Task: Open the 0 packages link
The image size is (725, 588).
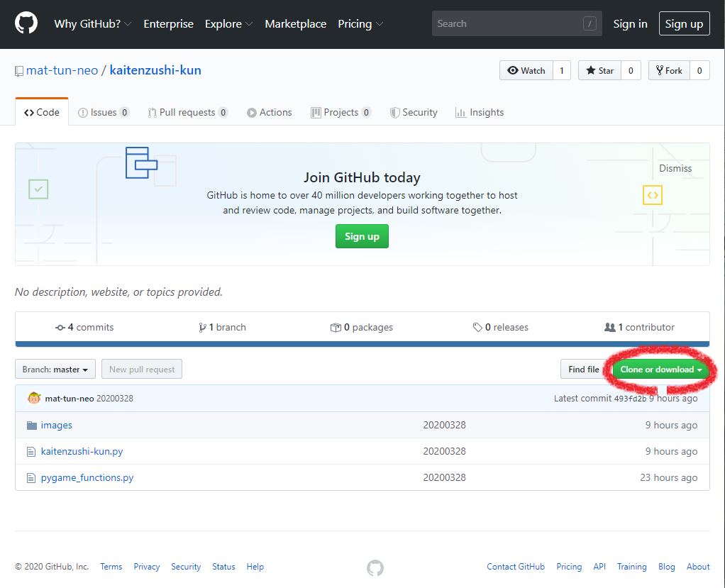Action: tap(362, 327)
